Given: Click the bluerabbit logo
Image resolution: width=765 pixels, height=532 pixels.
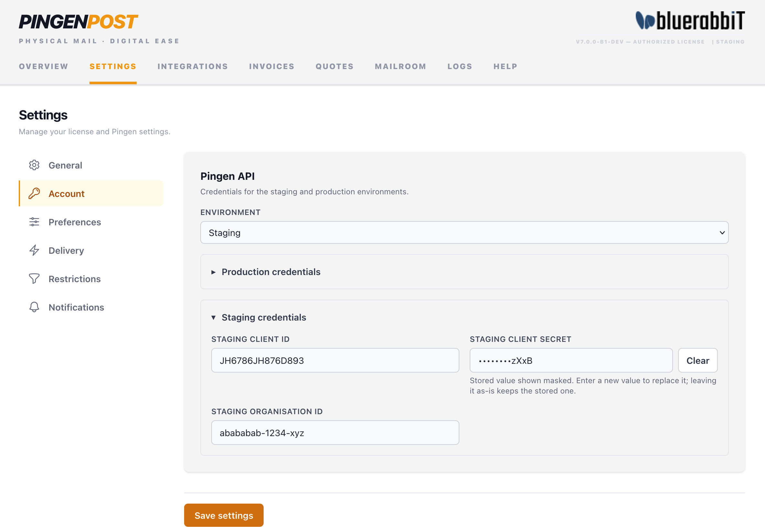Looking at the screenshot, I should pos(690,21).
